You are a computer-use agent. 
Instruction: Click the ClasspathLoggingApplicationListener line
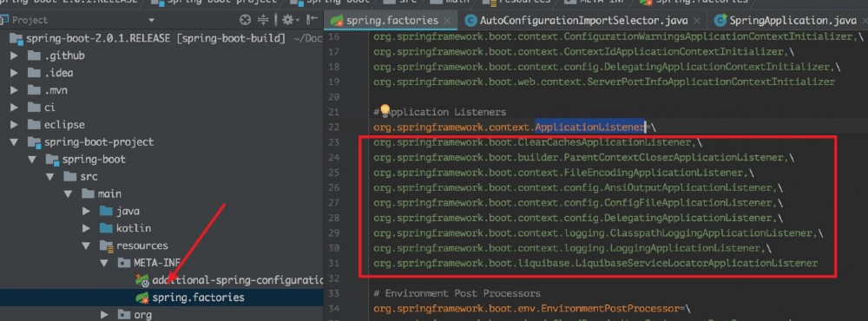pos(598,233)
